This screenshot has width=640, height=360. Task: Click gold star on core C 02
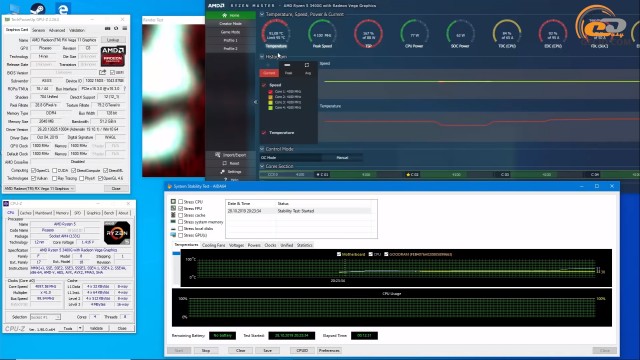coord(408,174)
